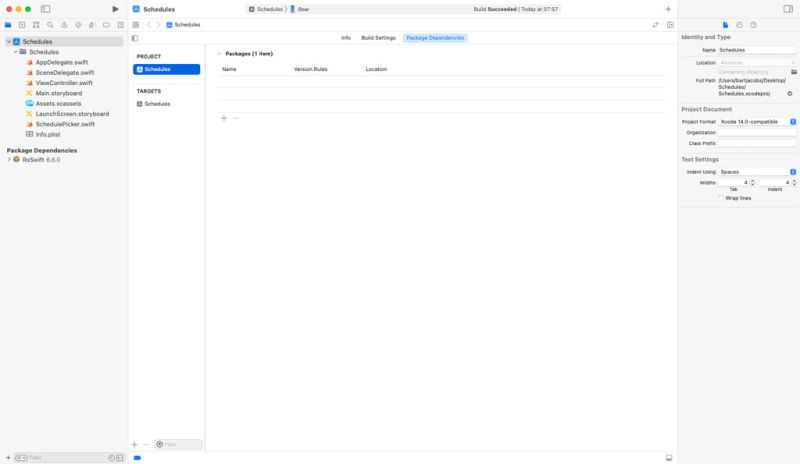Open the Report navigator

point(120,25)
